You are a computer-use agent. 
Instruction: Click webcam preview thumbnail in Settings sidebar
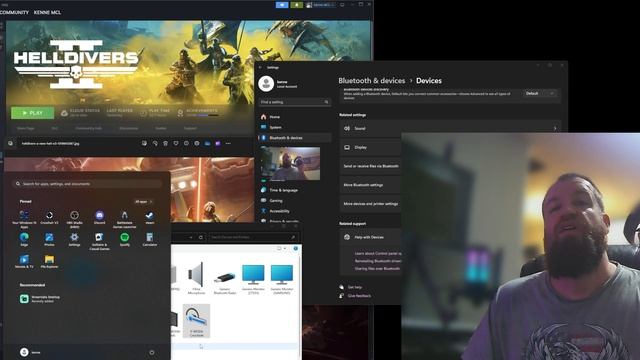[290, 164]
